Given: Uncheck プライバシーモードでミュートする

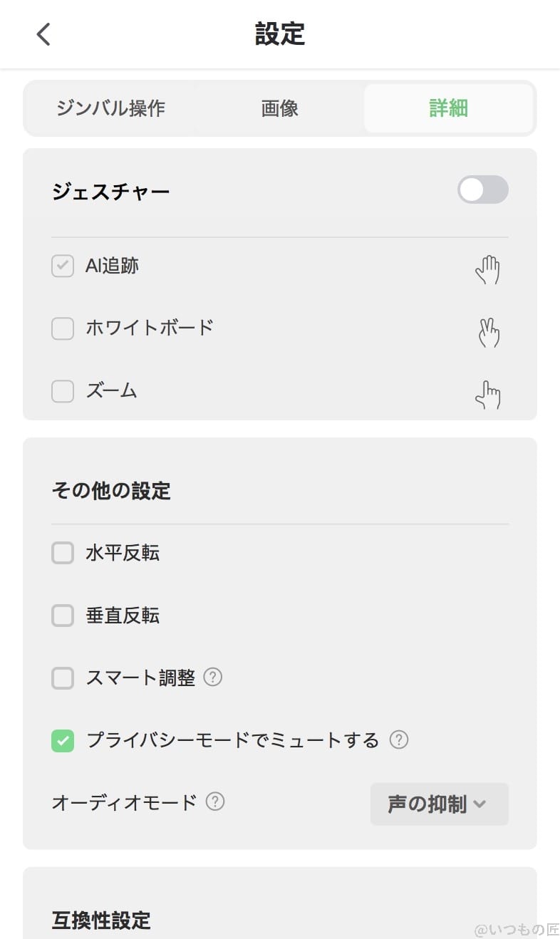Looking at the screenshot, I should pyautogui.click(x=63, y=741).
